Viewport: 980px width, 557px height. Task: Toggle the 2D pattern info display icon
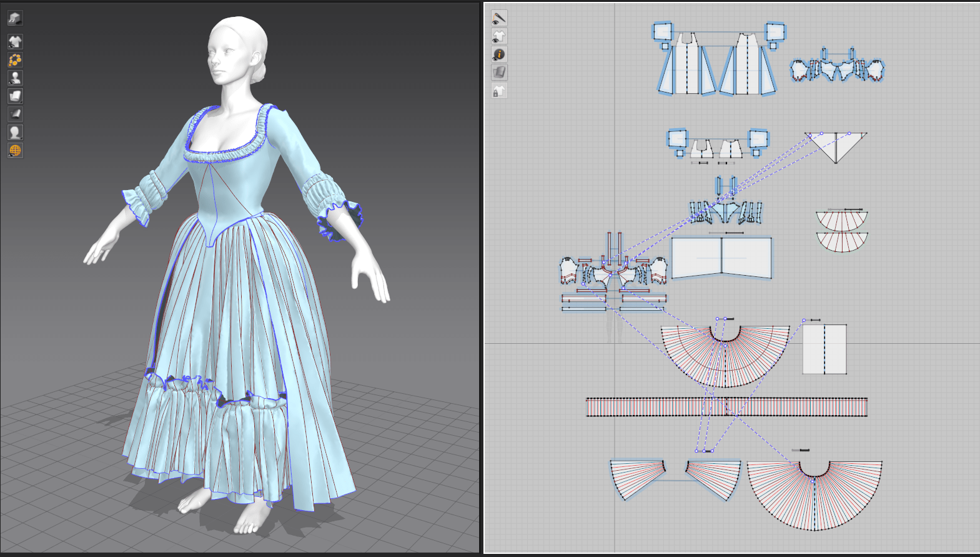point(498,54)
